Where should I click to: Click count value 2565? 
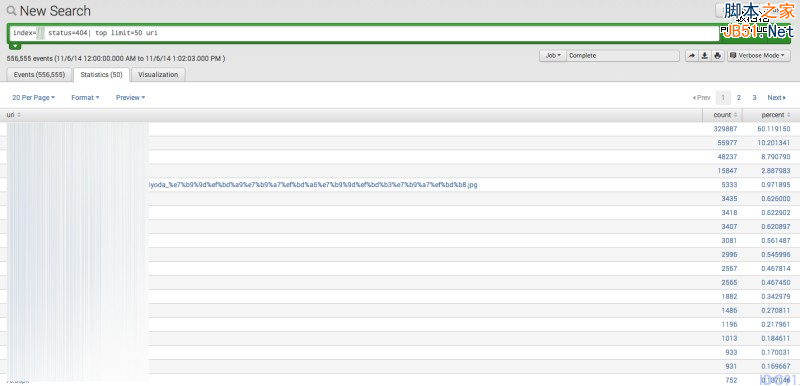pyautogui.click(x=729, y=282)
